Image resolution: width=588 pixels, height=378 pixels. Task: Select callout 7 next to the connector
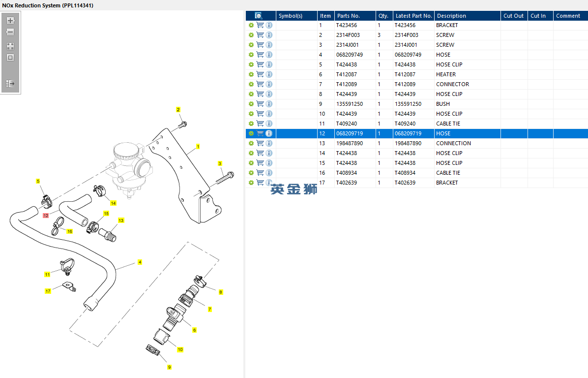209,309
